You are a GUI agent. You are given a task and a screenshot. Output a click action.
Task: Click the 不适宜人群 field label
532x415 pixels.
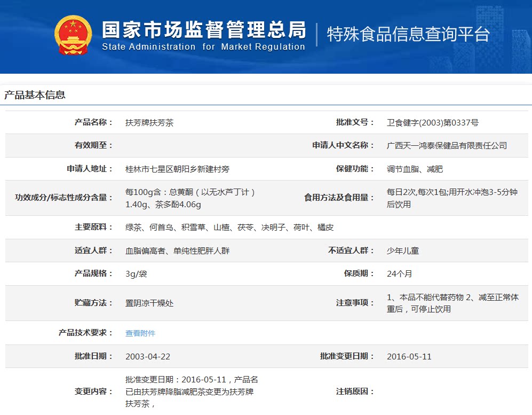[351, 250]
